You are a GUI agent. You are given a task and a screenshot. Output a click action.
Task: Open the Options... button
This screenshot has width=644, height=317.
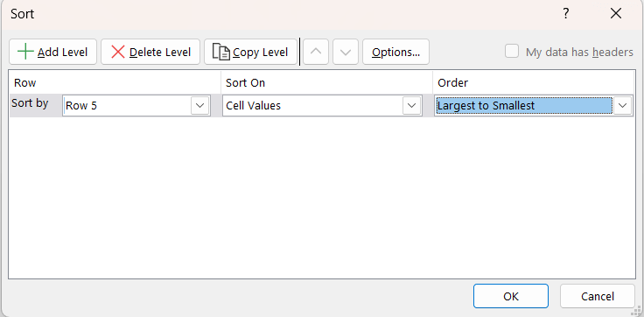(x=395, y=52)
